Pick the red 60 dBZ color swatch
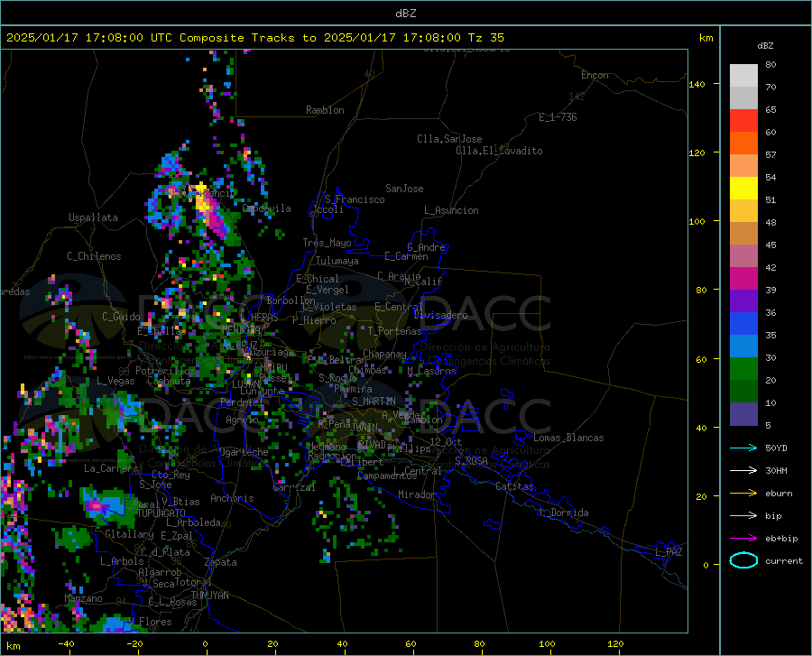Image resolution: width=812 pixels, height=656 pixels. coord(743,121)
